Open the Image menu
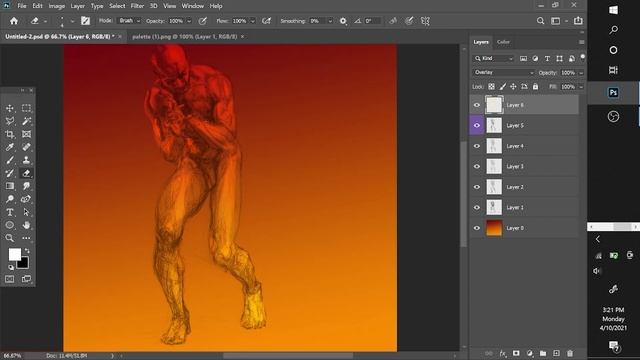This screenshot has width=640, height=360. click(57, 6)
